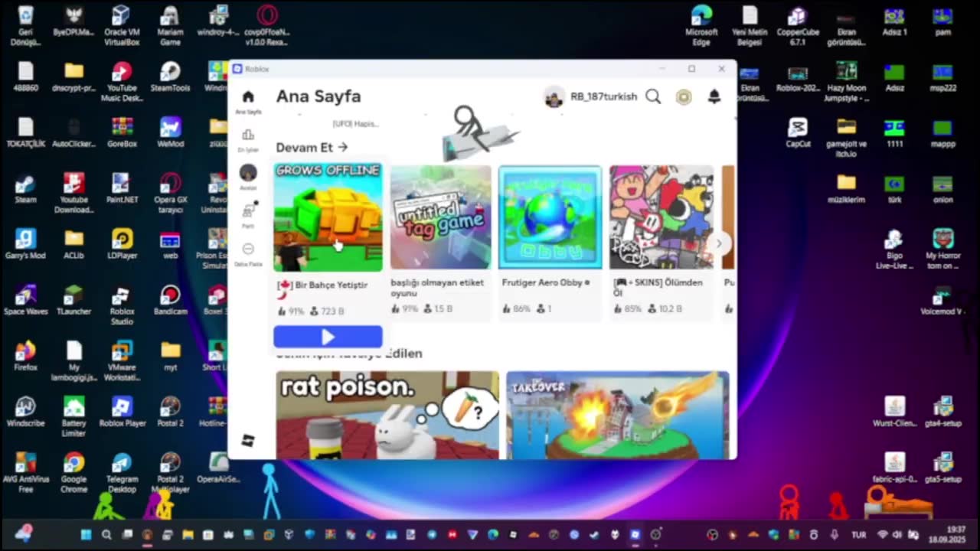Select the rat poison recommended game

(387, 415)
